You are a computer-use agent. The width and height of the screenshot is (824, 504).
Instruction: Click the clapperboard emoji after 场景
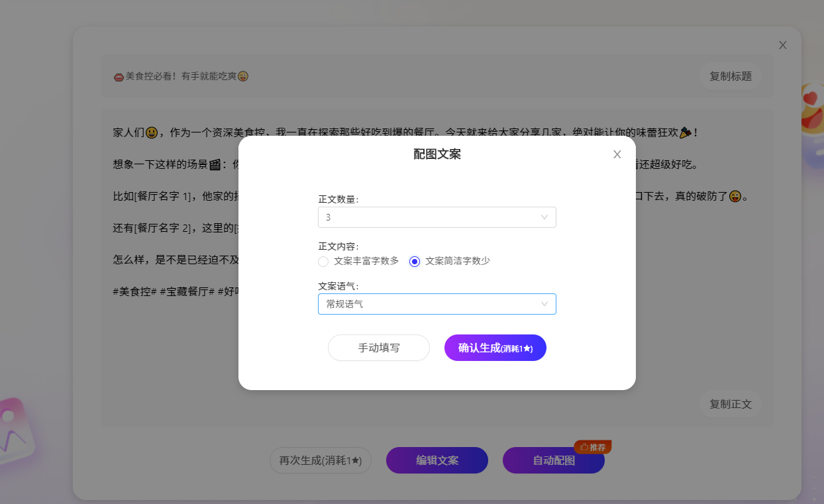214,165
